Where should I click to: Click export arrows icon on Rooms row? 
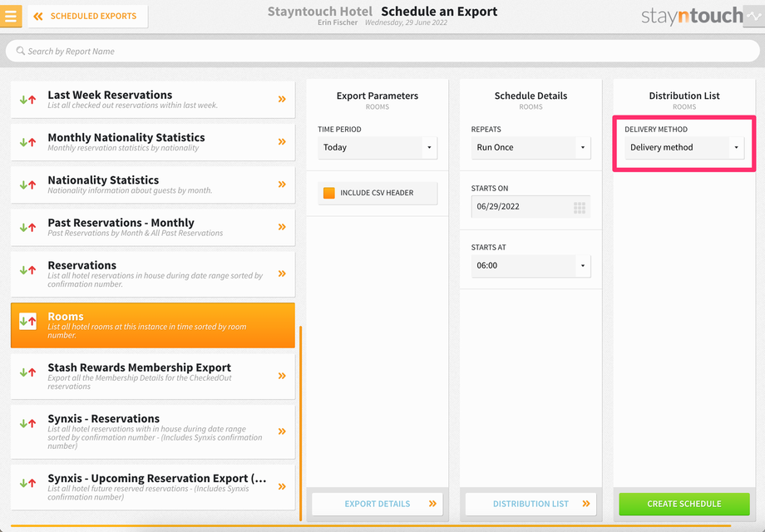27,322
